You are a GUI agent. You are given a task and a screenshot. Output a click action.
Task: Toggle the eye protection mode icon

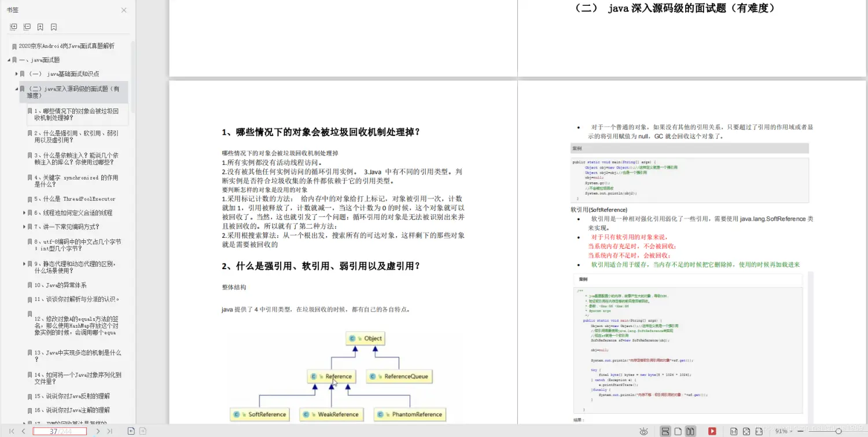(x=643, y=431)
